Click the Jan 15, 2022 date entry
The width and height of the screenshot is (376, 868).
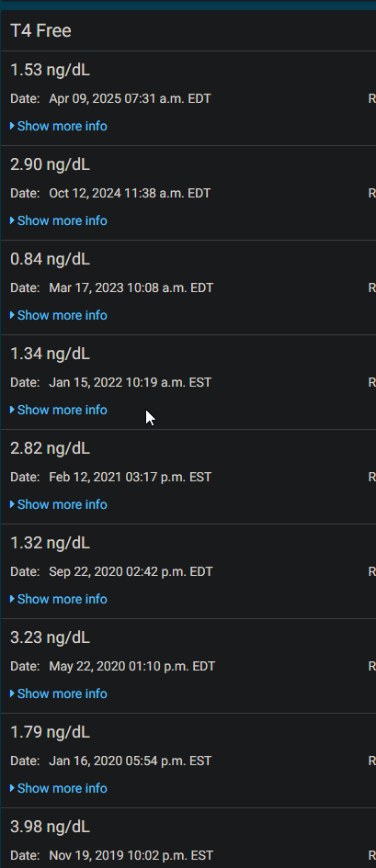tap(130, 383)
